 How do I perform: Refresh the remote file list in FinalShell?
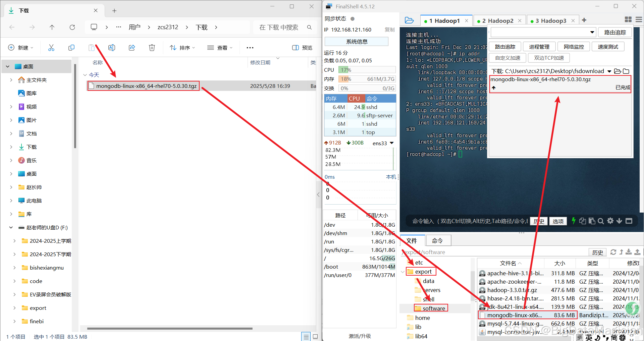pyautogui.click(x=613, y=252)
